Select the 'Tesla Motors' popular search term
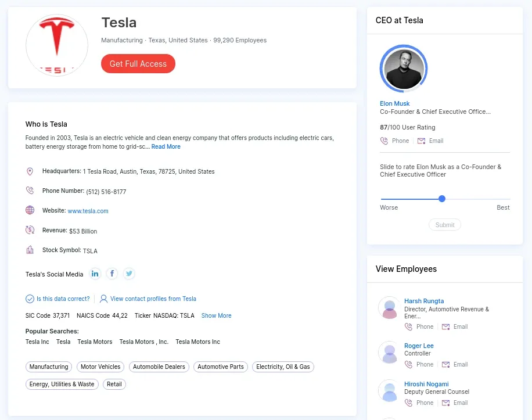This screenshot has height=420, width=532. click(x=95, y=342)
